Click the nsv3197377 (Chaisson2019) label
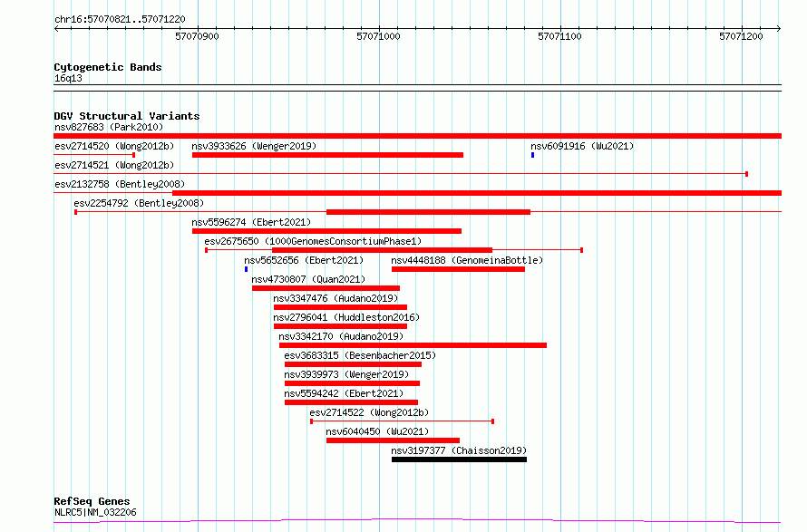 tap(459, 450)
